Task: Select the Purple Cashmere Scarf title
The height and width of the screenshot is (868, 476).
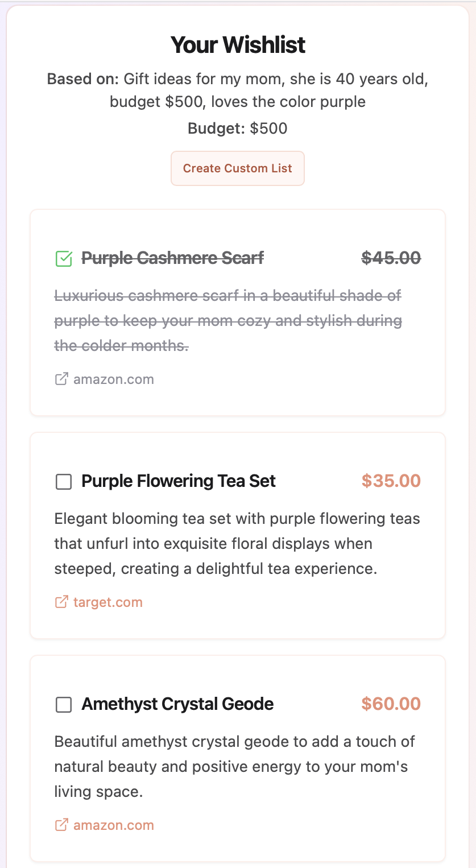Action: coord(172,258)
